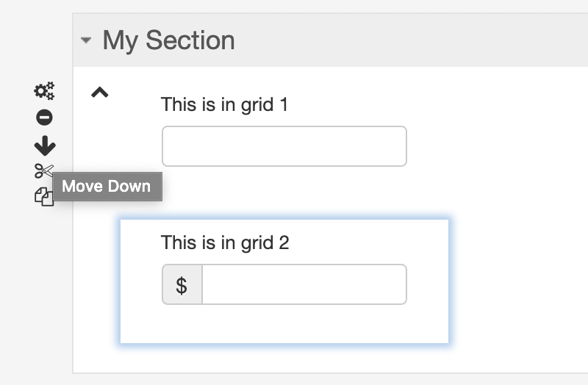Focus the text field under grid 1
The height and width of the screenshot is (385, 588).
(x=284, y=146)
